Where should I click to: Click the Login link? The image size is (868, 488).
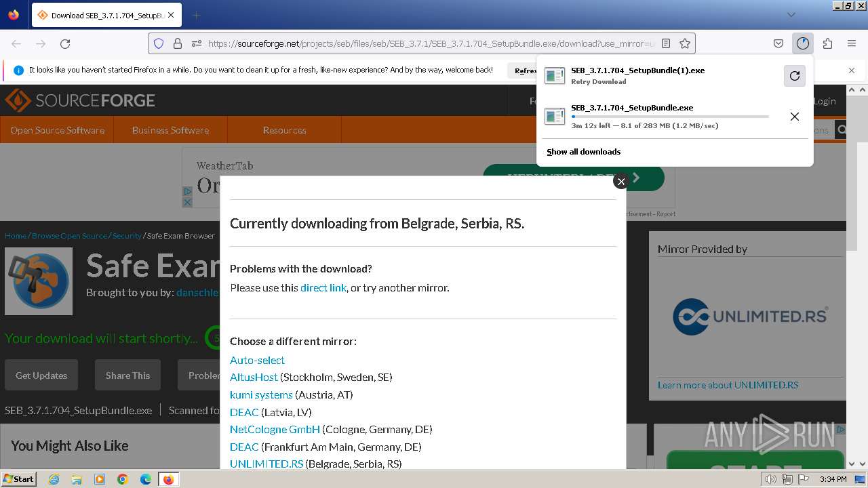pos(825,101)
